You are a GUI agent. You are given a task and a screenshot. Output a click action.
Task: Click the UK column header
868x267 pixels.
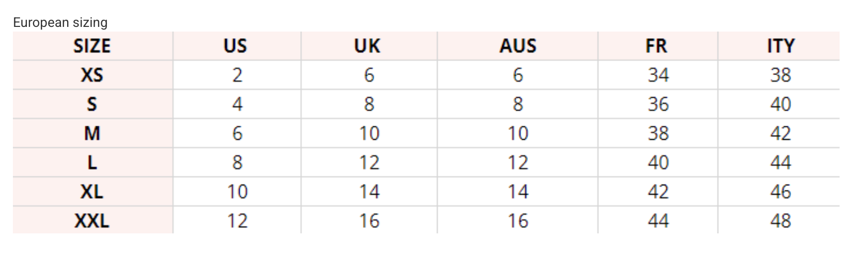367,46
